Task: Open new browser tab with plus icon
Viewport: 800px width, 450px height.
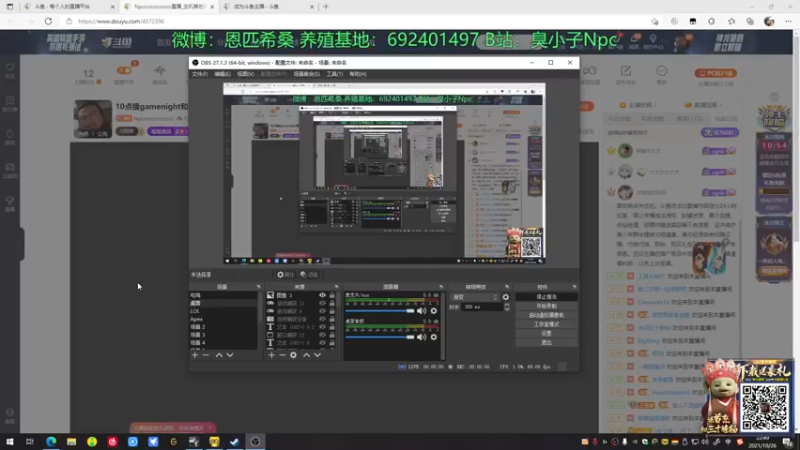Action: 326,7
